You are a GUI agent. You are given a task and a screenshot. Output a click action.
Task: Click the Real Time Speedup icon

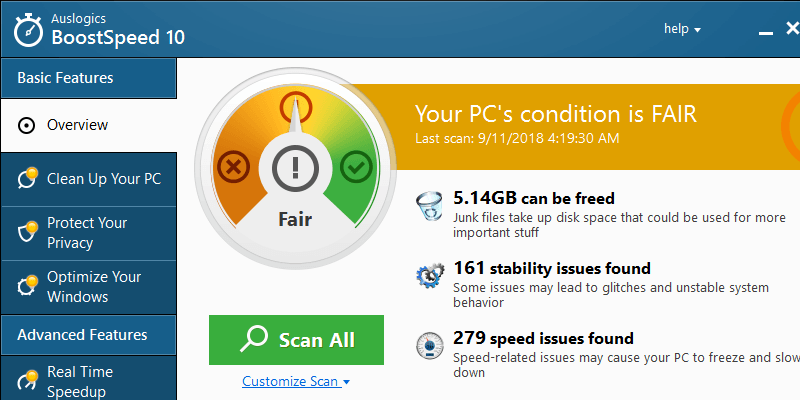pos(28,381)
